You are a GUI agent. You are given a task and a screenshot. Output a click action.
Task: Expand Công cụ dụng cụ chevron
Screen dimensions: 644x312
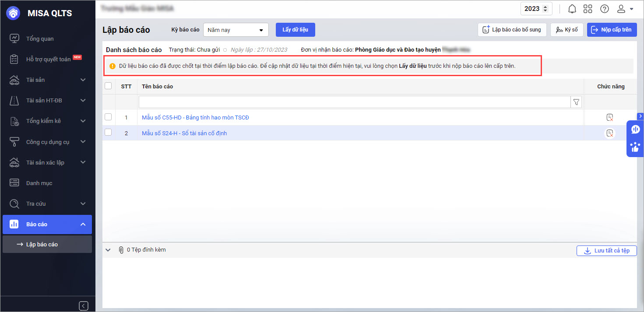point(83,141)
